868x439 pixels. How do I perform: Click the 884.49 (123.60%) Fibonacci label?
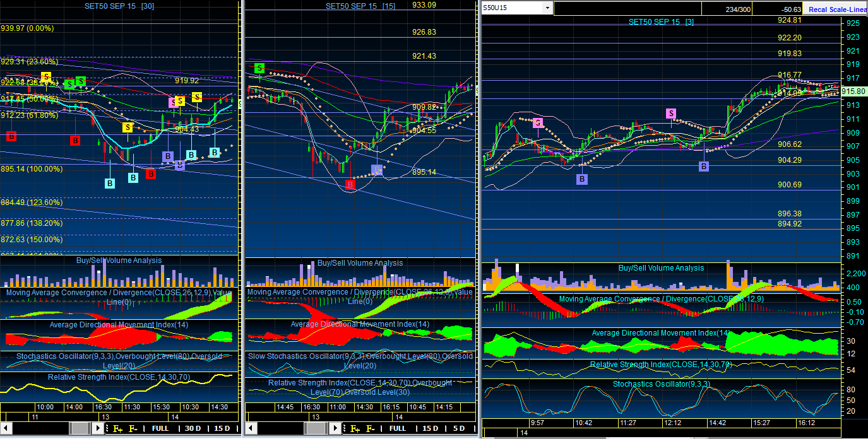[32, 202]
